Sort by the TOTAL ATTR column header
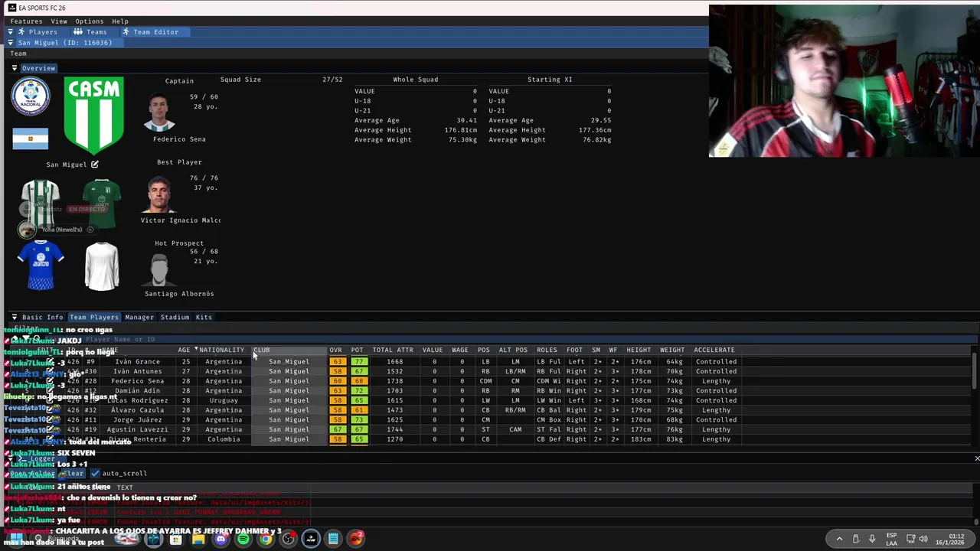Screen dimensions: 980x551 pos(393,350)
